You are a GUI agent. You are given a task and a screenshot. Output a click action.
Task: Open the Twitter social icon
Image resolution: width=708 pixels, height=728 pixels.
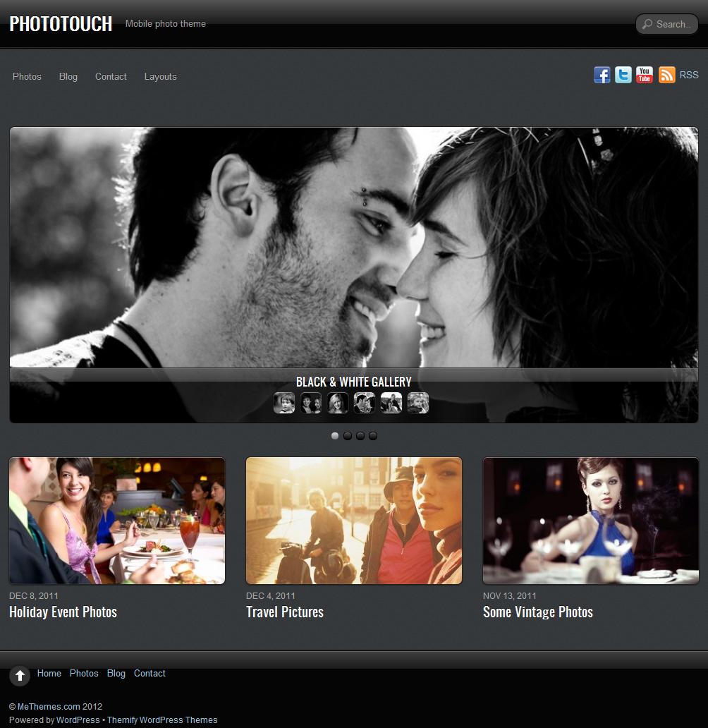[x=623, y=75]
